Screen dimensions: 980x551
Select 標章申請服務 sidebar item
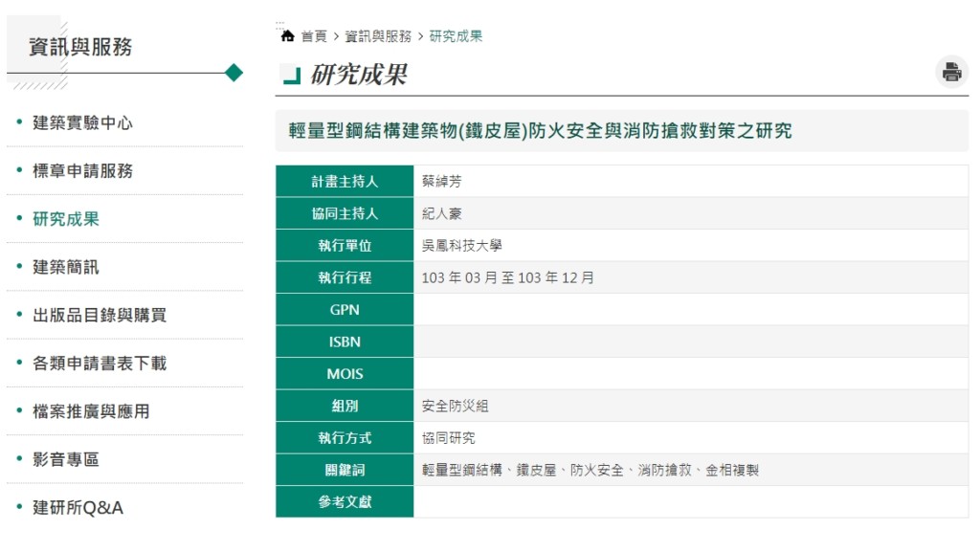click(82, 171)
